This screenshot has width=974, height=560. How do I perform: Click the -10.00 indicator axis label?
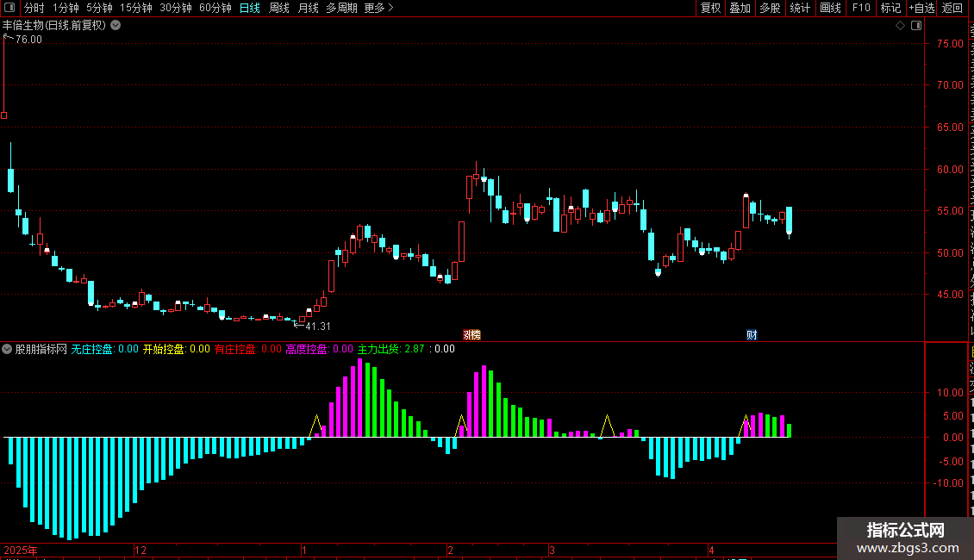tap(948, 482)
